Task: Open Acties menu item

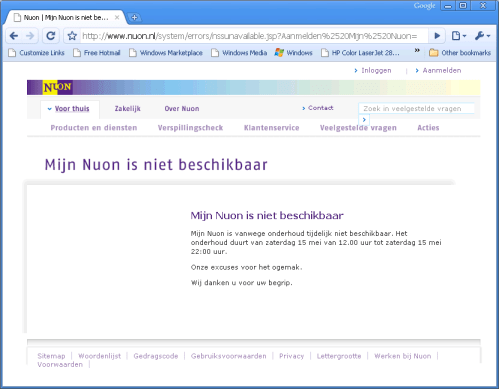Action: pyautogui.click(x=428, y=128)
